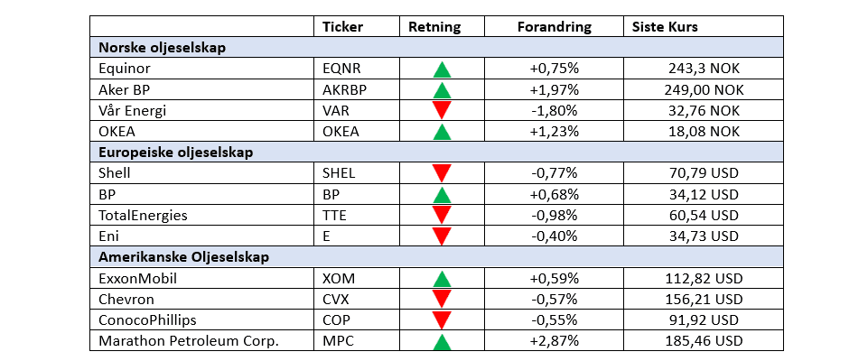Click the green up arrow for Equinor
Viewport: 868px width, 361px height.
point(442,69)
